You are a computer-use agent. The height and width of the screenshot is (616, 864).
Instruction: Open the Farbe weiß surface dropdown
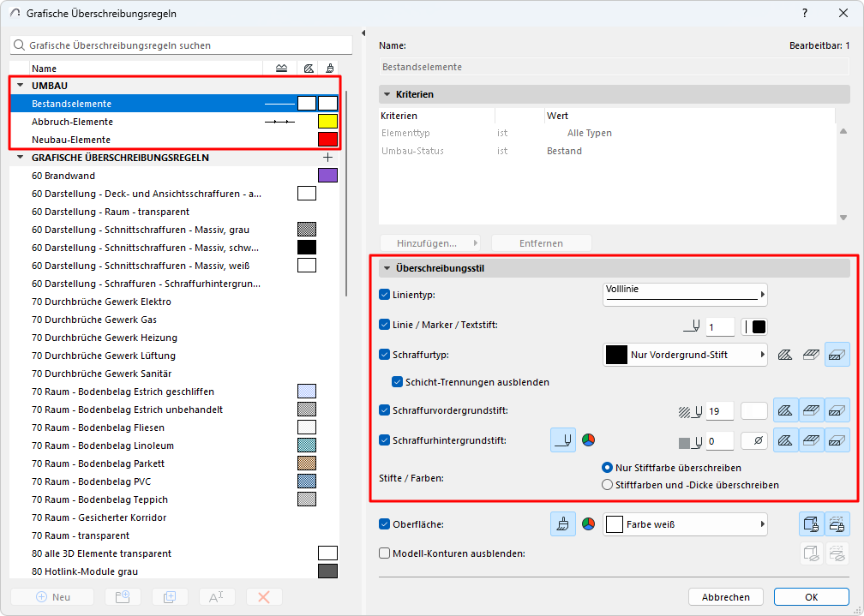point(685,524)
